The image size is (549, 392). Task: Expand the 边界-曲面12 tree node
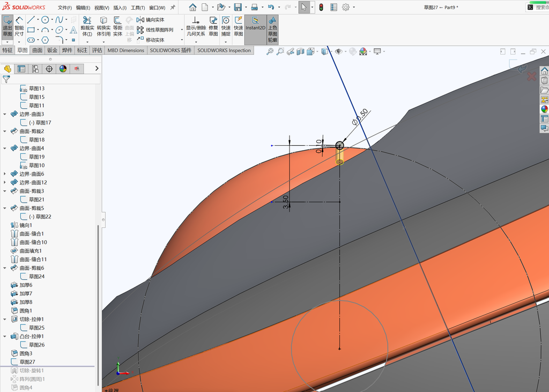tap(5, 182)
